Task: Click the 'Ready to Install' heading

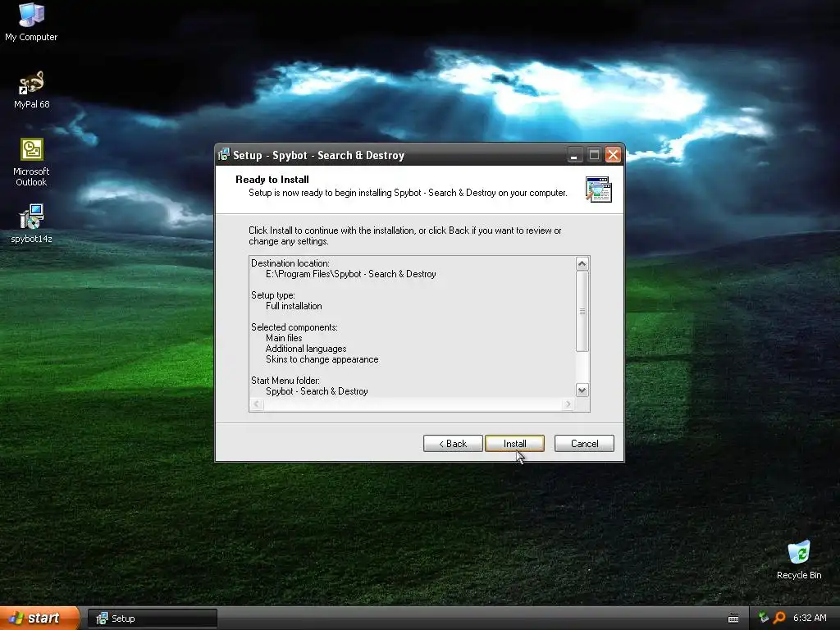Action: coord(272,180)
